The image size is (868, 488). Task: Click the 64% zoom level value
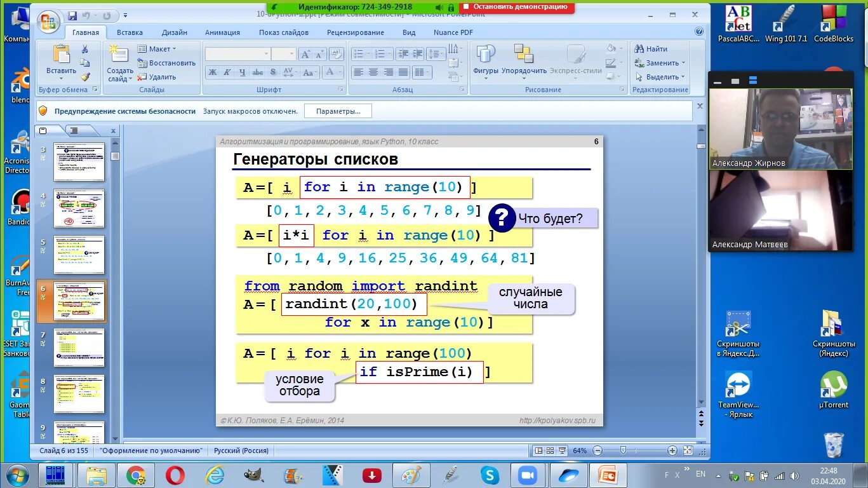pos(580,451)
